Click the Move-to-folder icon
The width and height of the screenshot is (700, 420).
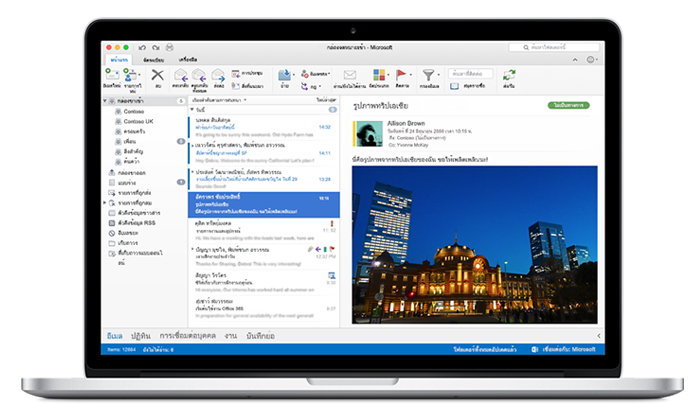tap(284, 75)
